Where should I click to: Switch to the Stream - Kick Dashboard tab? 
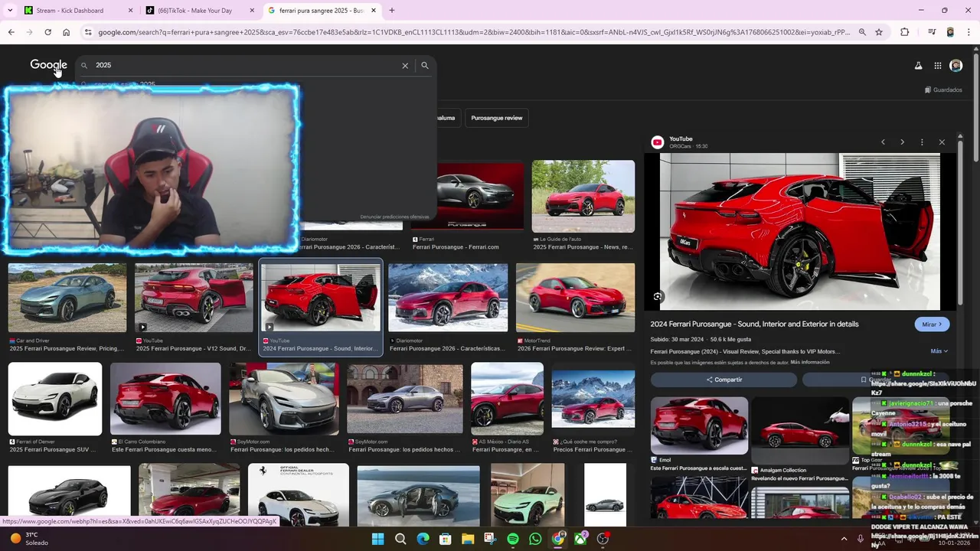pyautogui.click(x=77, y=11)
